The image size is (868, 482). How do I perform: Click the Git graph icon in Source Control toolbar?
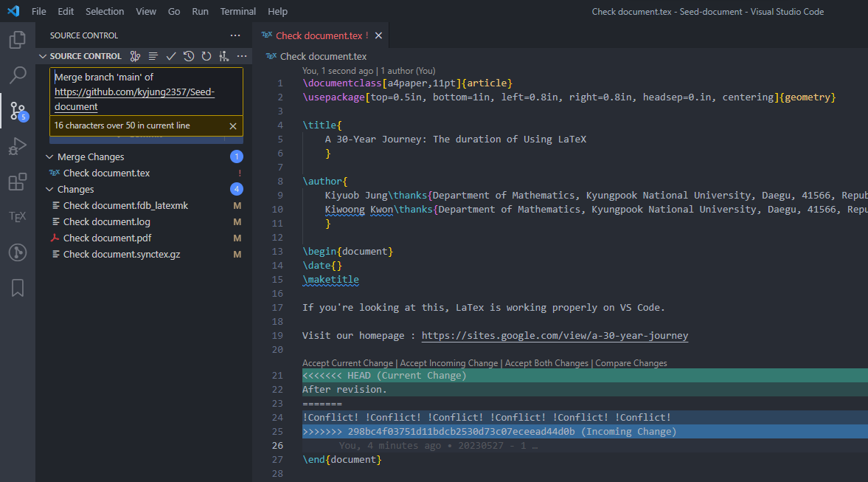click(x=223, y=56)
